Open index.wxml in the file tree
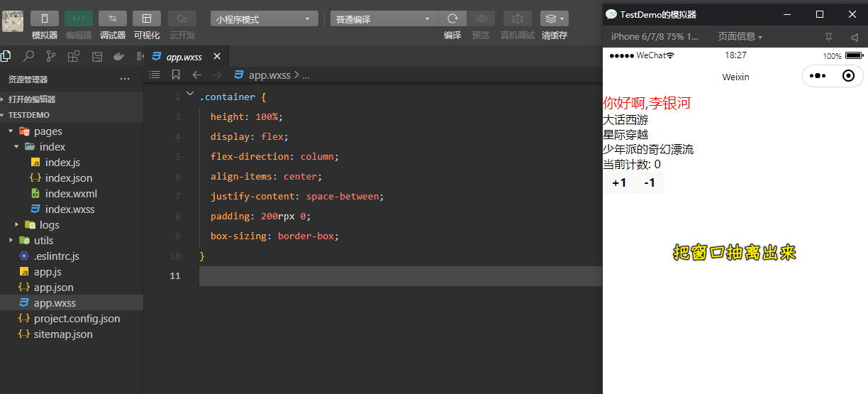This screenshot has width=868, height=394. point(71,194)
